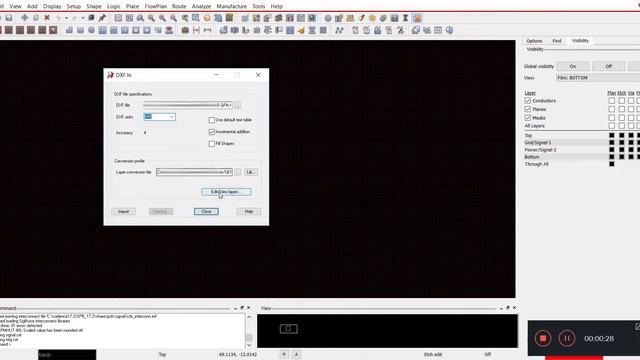Click the zigzag route icon in second toolbar
The image size is (640, 360).
click(x=339, y=30)
